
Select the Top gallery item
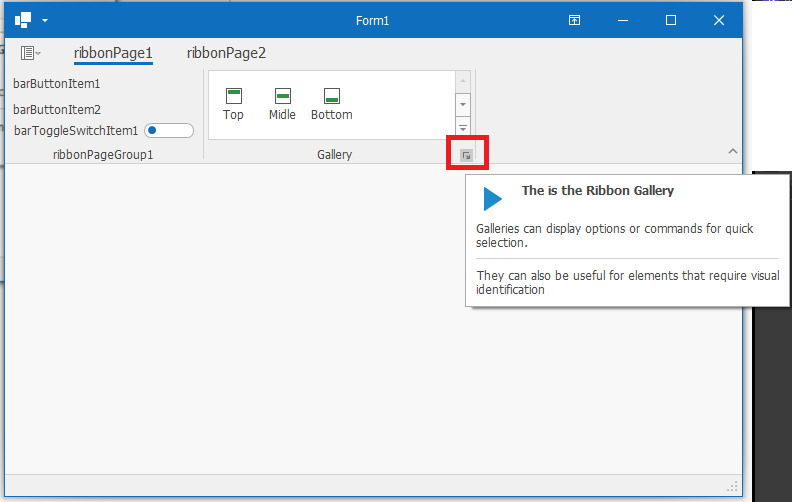(233, 105)
